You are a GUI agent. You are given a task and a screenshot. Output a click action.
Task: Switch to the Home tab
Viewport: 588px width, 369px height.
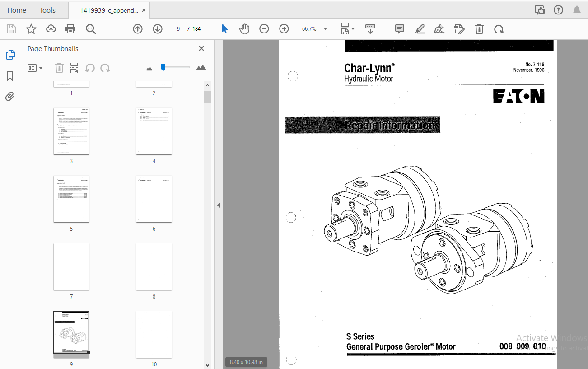tap(17, 10)
